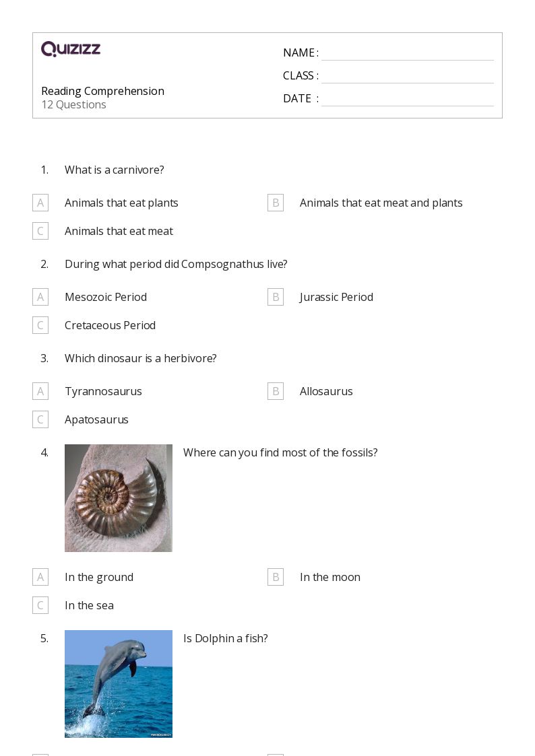Screen dimensions: 535x756
Task: Select checkbox A for 'Animals that eat plants'
Action: (x=40, y=203)
